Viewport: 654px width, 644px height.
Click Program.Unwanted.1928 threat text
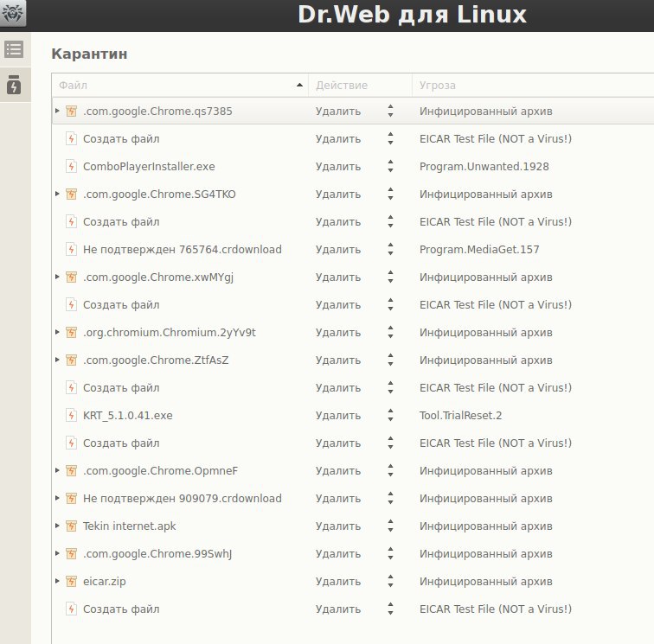(484, 166)
